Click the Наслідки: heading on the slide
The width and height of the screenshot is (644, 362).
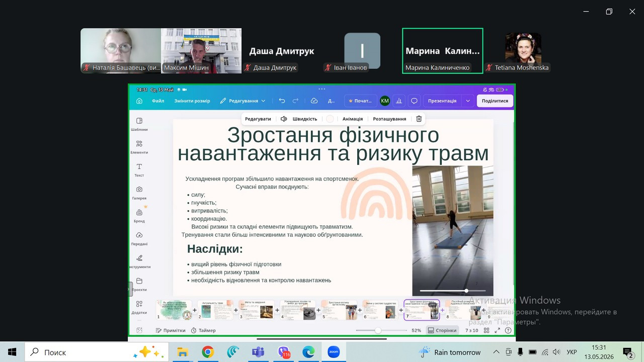pos(215,249)
